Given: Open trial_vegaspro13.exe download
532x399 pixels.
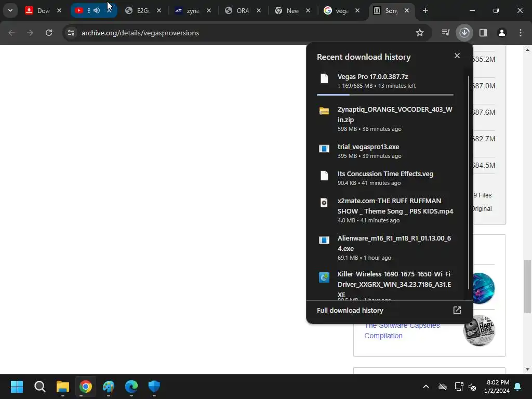Looking at the screenshot, I should click(385, 151).
